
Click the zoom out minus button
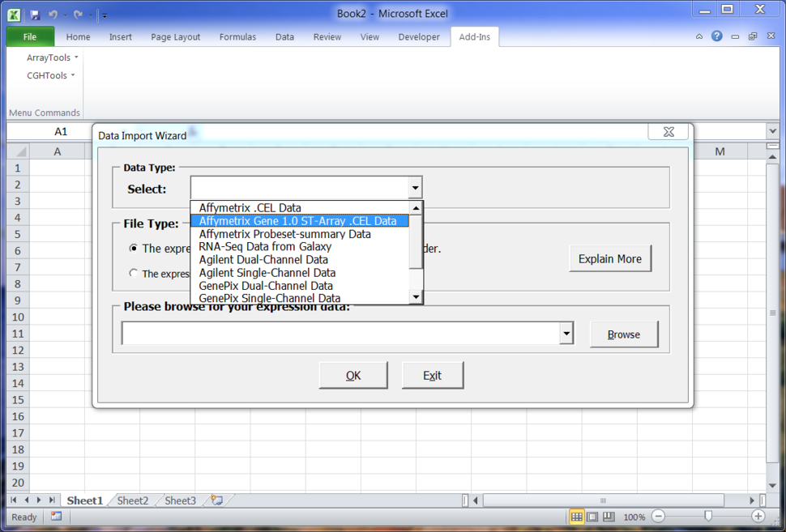tap(658, 517)
